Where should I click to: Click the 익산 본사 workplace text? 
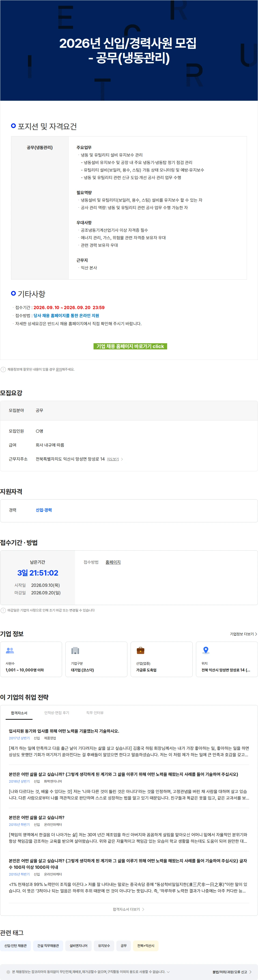[x=89, y=268]
